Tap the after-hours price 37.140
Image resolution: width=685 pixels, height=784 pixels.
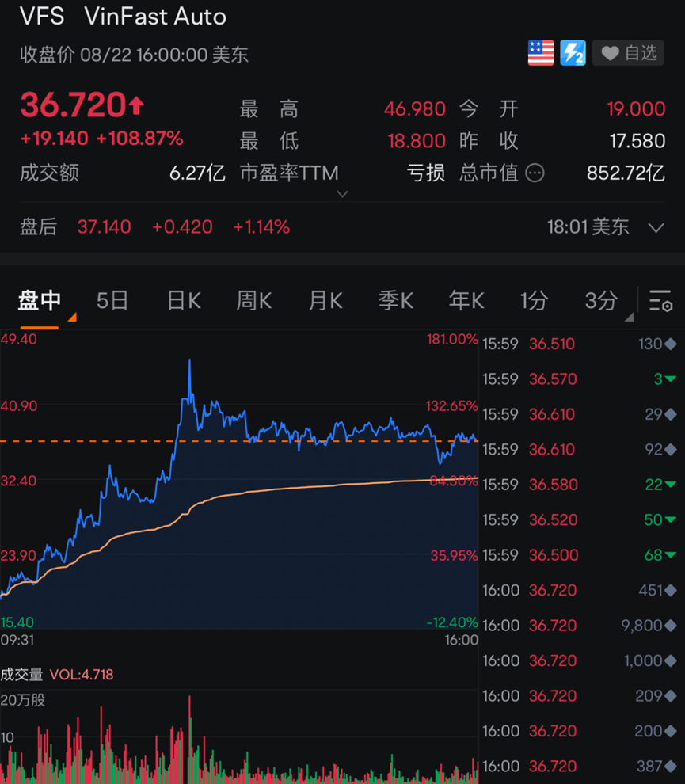point(104,227)
